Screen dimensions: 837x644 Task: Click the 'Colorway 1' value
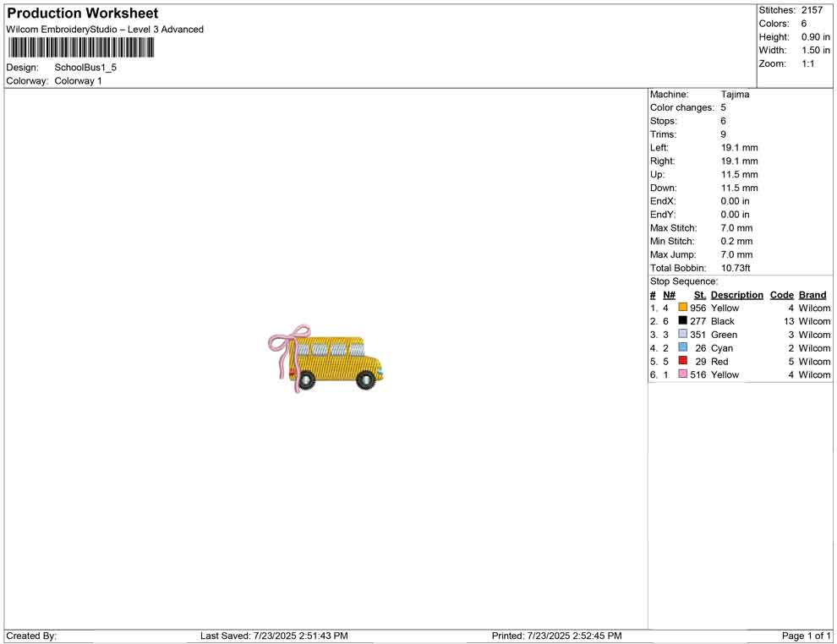coord(78,80)
